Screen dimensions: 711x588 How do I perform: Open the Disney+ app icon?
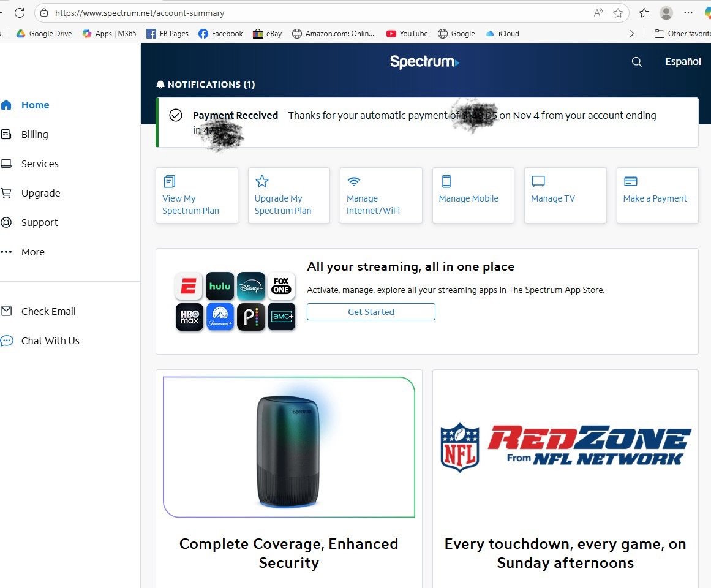pyautogui.click(x=250, y=286)
